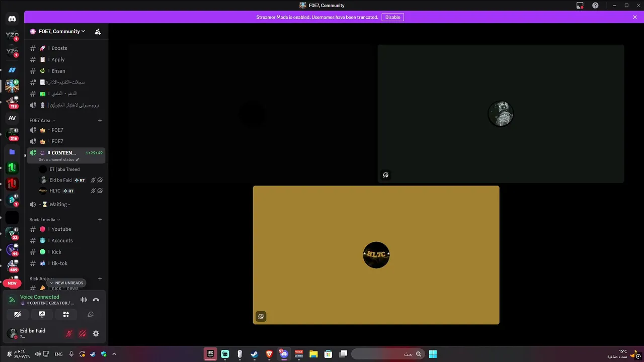Open Windows Start button

coord(433,354)
